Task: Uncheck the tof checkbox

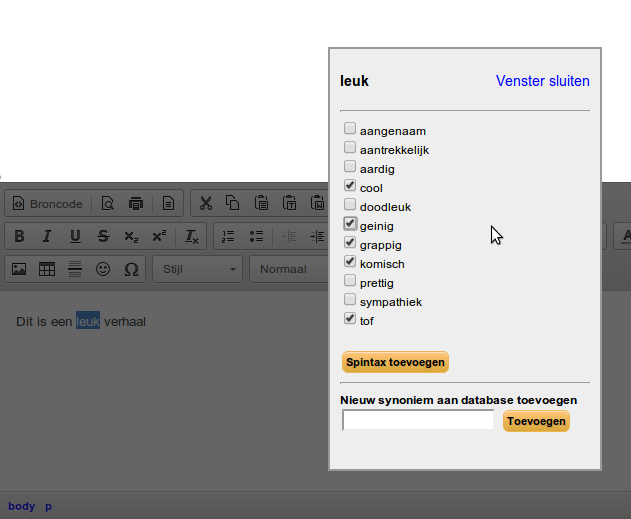Action: pos(350,318)
